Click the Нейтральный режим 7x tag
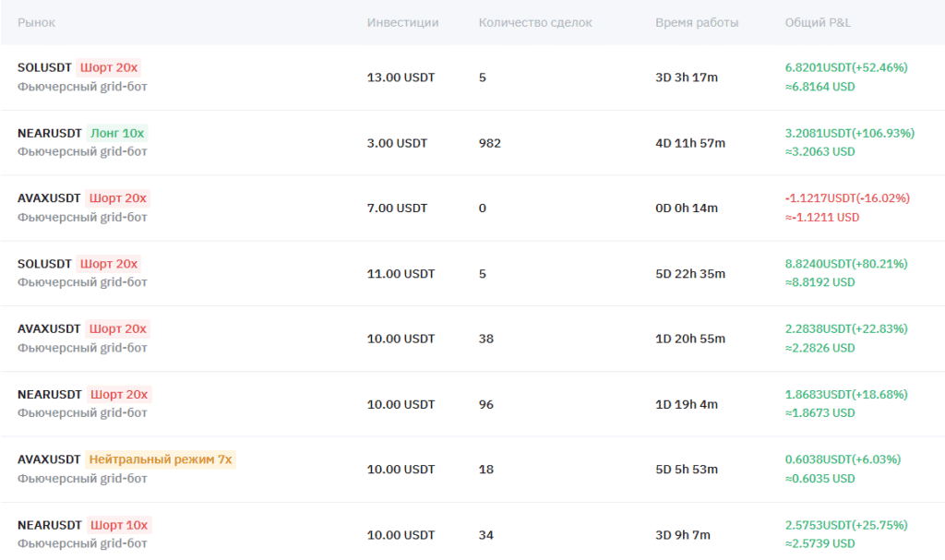 161,459
